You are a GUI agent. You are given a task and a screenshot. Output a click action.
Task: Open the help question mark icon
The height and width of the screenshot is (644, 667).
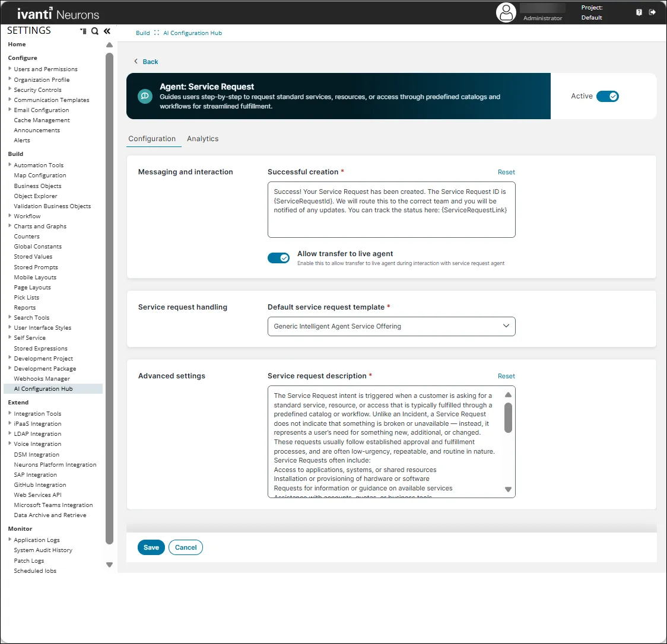pyautogui.click(x=639, y=12)
